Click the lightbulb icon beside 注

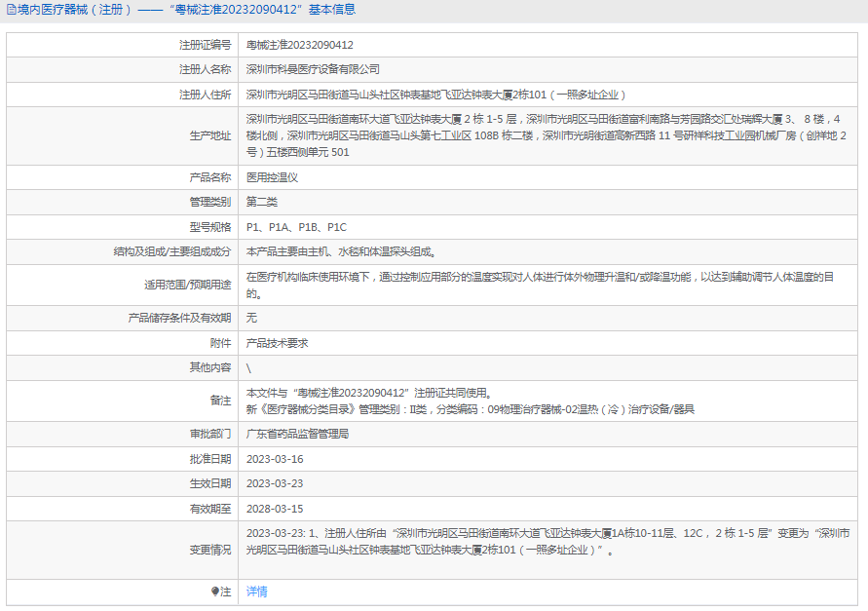tap(214, 592)
